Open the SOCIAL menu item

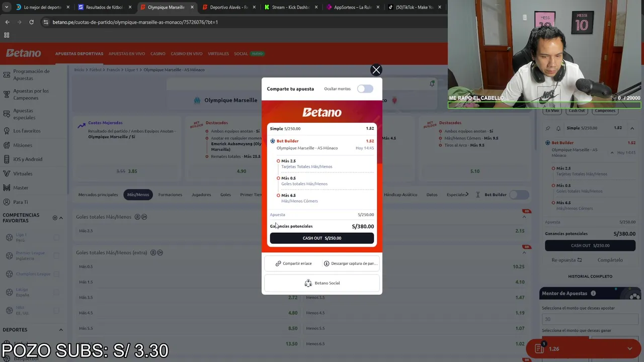point(241,54)
